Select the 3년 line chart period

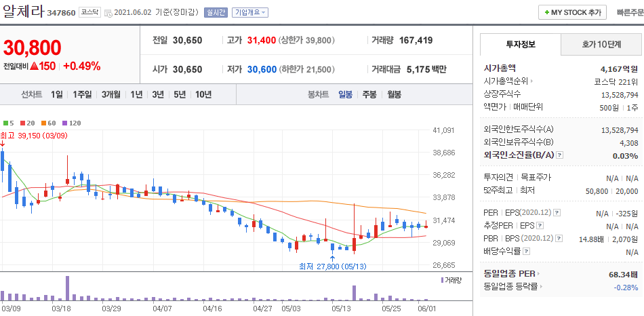click(158, 94)
